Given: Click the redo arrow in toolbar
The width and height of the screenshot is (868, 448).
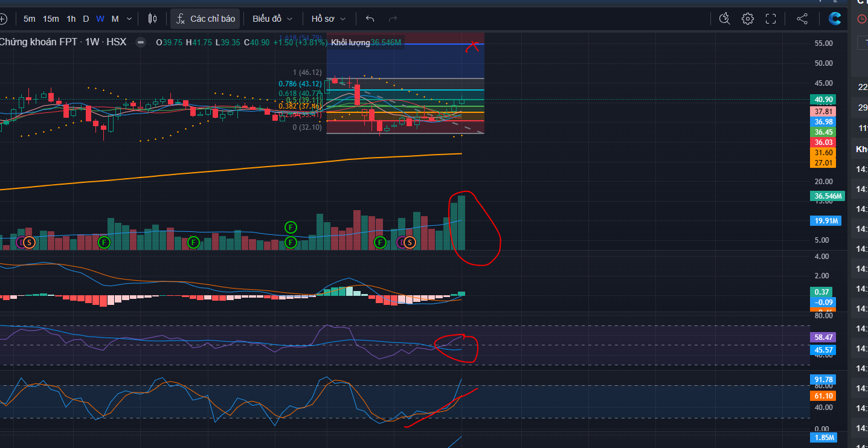Looking at the screenshot, I should pyautogui.click(x=393, y=19).
